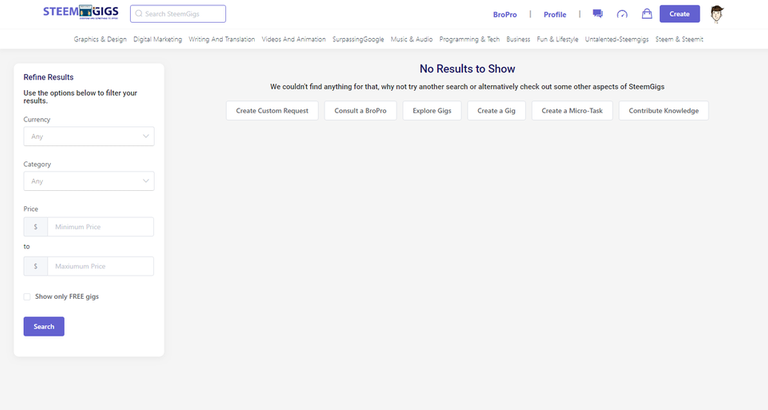Focus the Search SteemGigs field
This screenshot has height=410, width=768.
[178, 14]
